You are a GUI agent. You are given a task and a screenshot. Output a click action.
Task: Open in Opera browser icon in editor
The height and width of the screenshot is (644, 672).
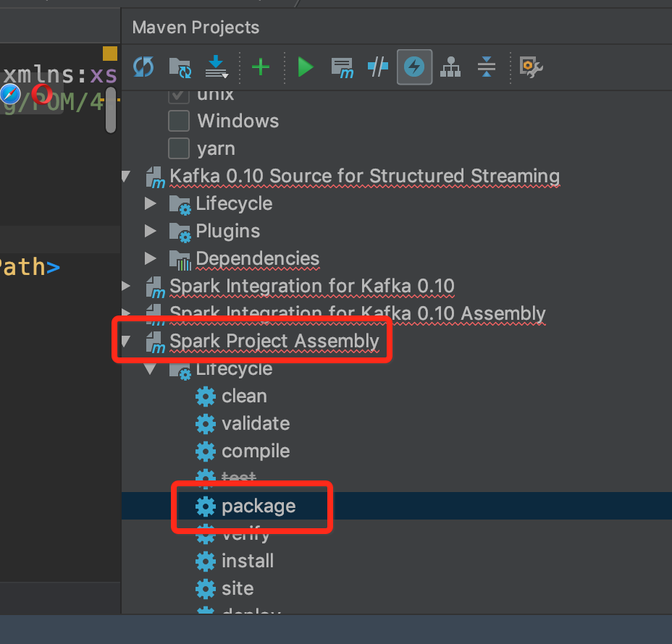point(42,94)
